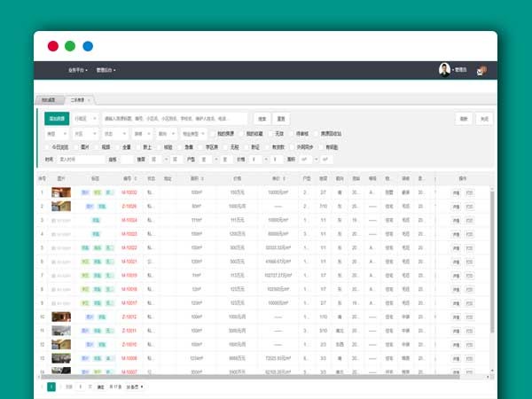Open the mail notification icon in header
The height and width of the screenshot is (399, 532).
[x=481, y=70]
